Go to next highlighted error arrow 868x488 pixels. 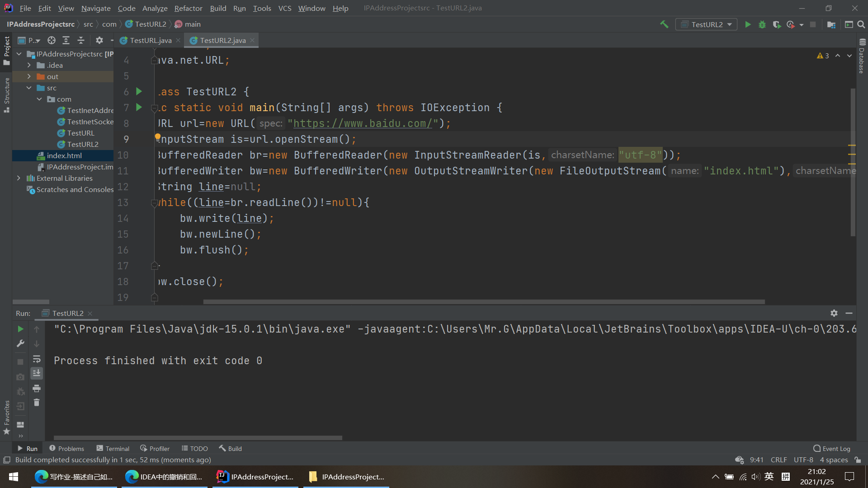(849, 56)
